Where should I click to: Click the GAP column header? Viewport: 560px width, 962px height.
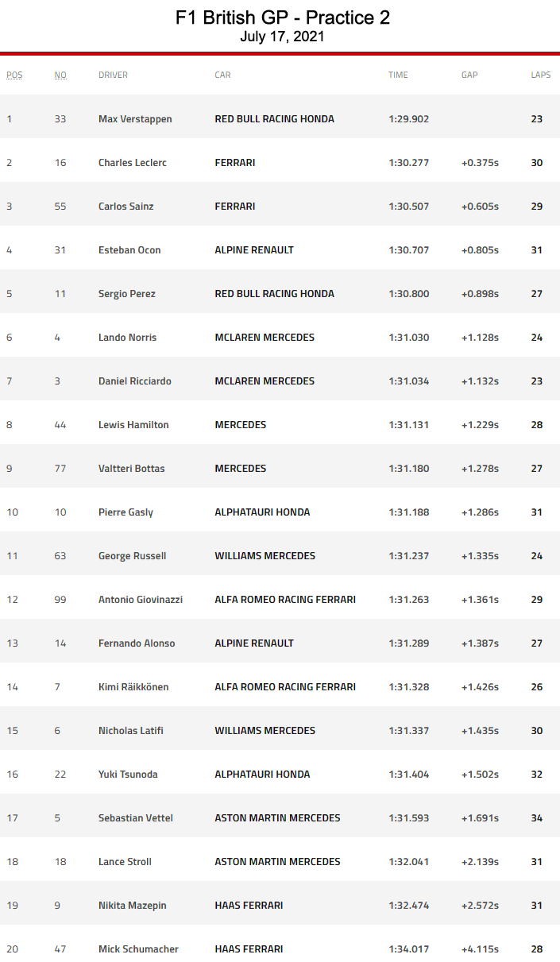[x=469, y=75]
